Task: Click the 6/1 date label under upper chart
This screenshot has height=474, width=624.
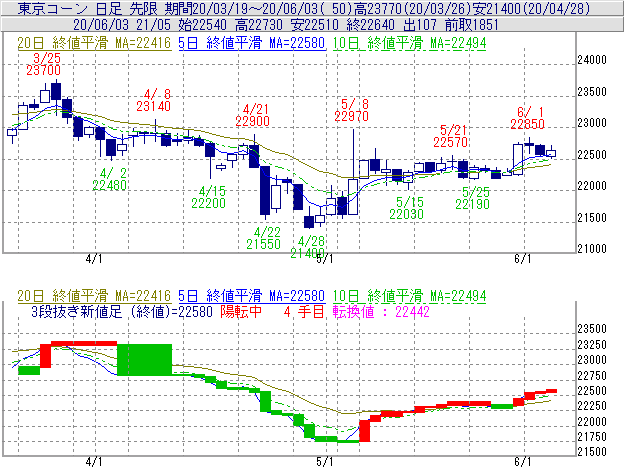Action: click(523, 259)
